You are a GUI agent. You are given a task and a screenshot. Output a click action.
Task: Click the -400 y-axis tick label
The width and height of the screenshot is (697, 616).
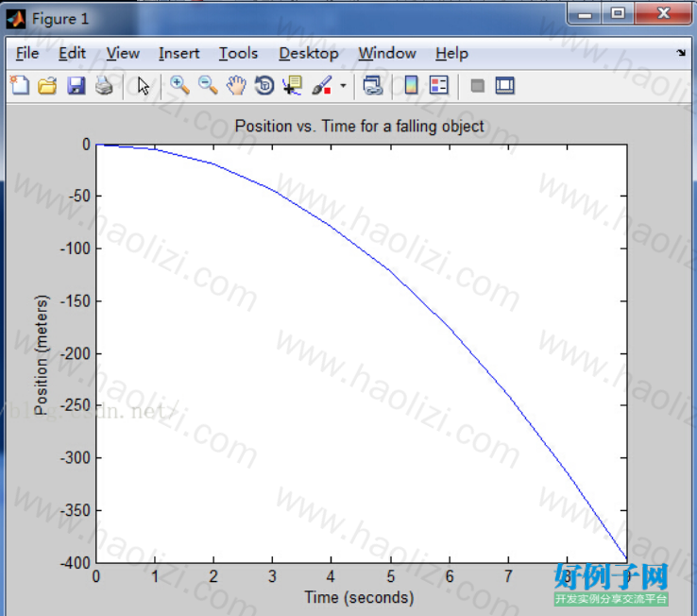click(x=76, y=563)
